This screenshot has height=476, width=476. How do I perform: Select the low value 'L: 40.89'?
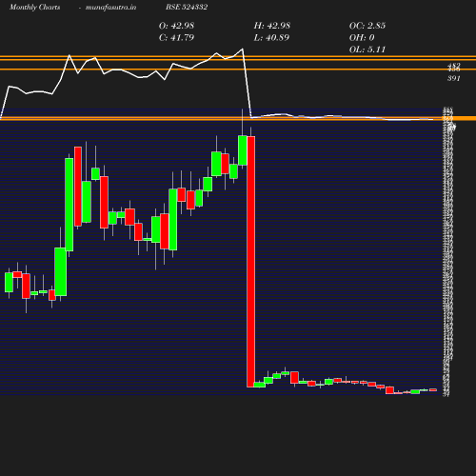click(x=271, y=37)
